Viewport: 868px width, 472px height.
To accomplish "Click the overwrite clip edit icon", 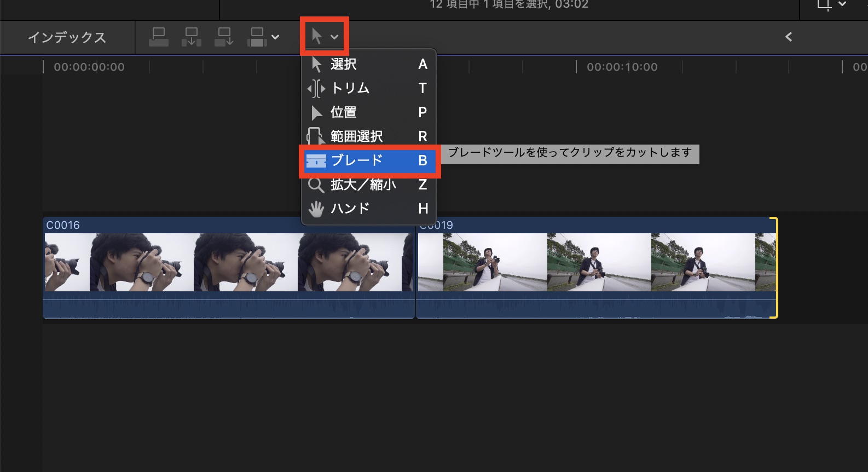I will click(257, 37).
